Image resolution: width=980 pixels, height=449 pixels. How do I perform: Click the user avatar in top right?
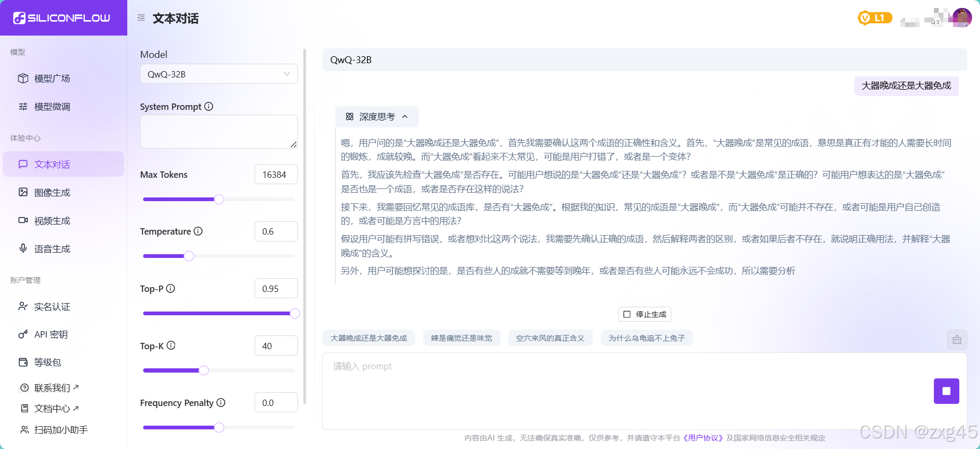tap(962, 18)
